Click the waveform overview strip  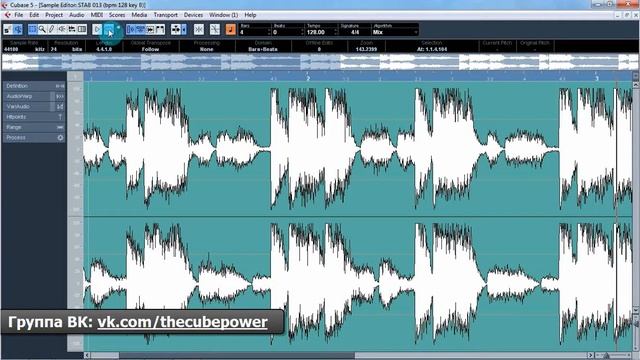(x=320, y=62)
